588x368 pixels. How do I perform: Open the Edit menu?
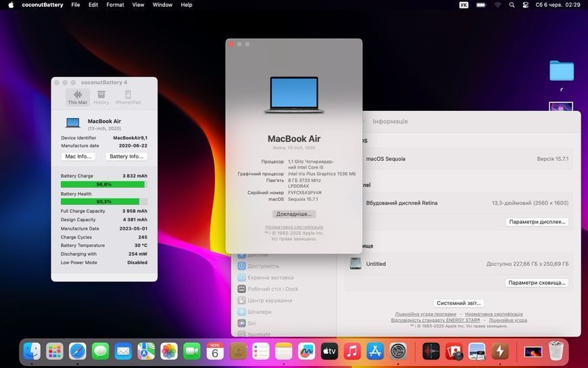(x=93, y=5)
